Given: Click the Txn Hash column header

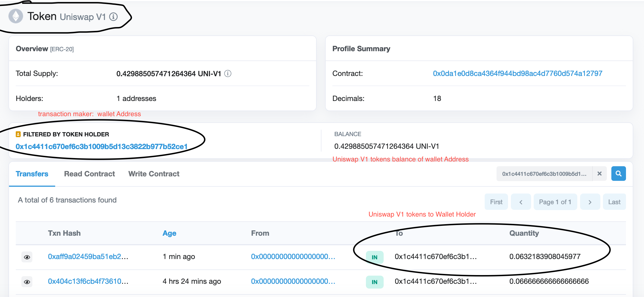Looking at the screenshot, I should 64,233.
